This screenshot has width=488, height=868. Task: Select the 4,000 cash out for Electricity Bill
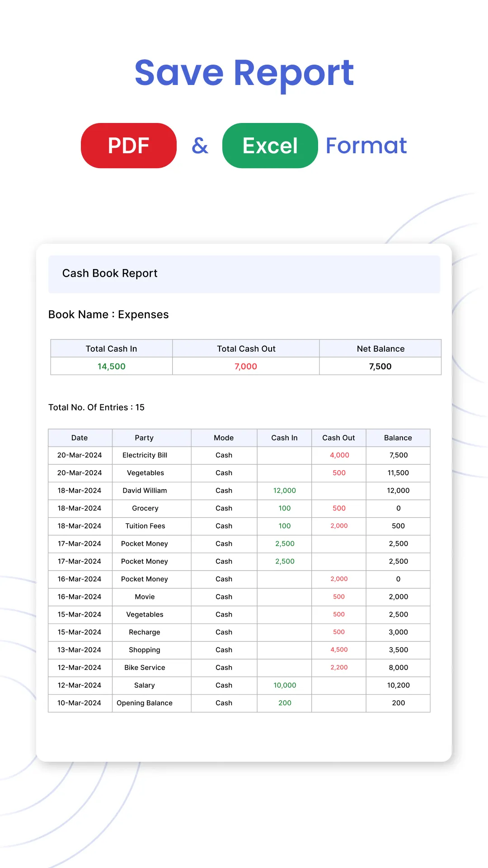(339, 455)
